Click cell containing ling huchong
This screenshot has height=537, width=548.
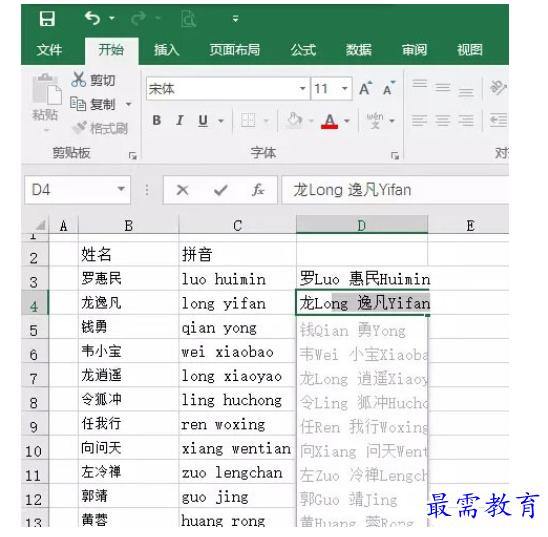(237, 400)
